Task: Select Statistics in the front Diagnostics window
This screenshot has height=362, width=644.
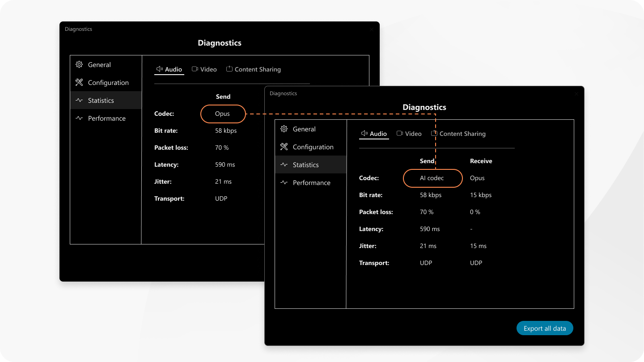Action: click(x=310, y=165)
